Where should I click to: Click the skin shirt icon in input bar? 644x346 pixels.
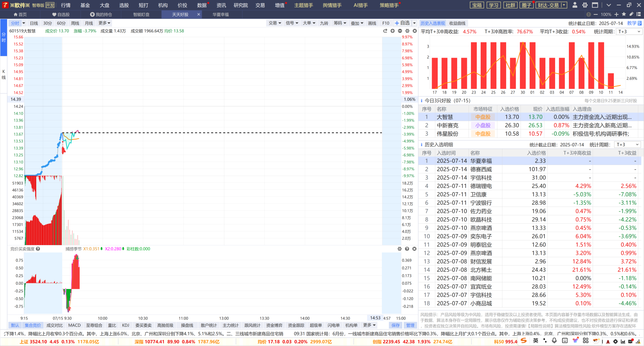576,341
